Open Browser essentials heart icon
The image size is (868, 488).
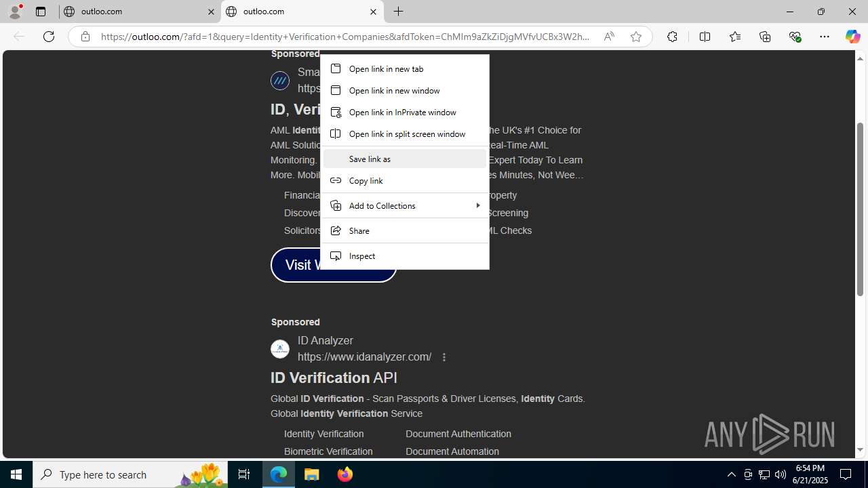(795, 37)
